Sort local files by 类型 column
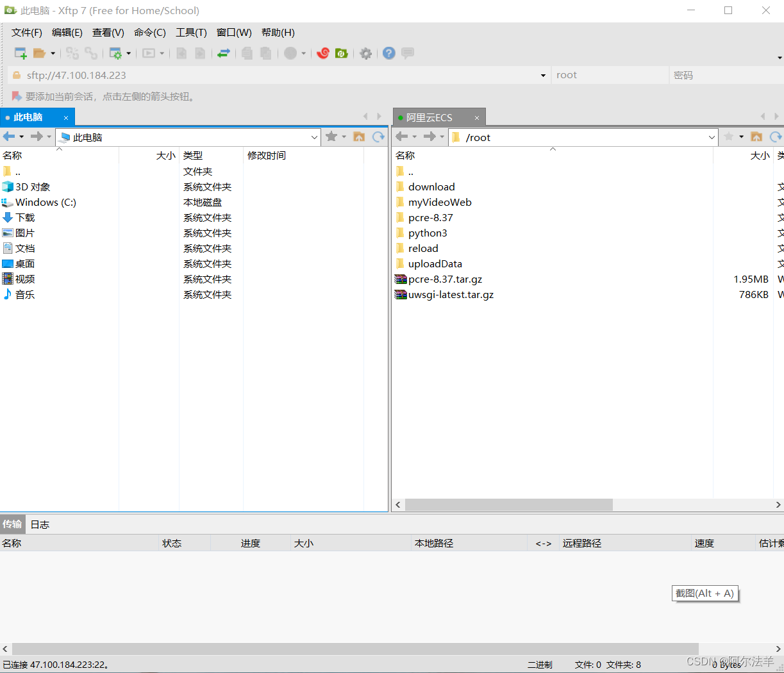The image size is (784, 673). click(x=211, y=156)
